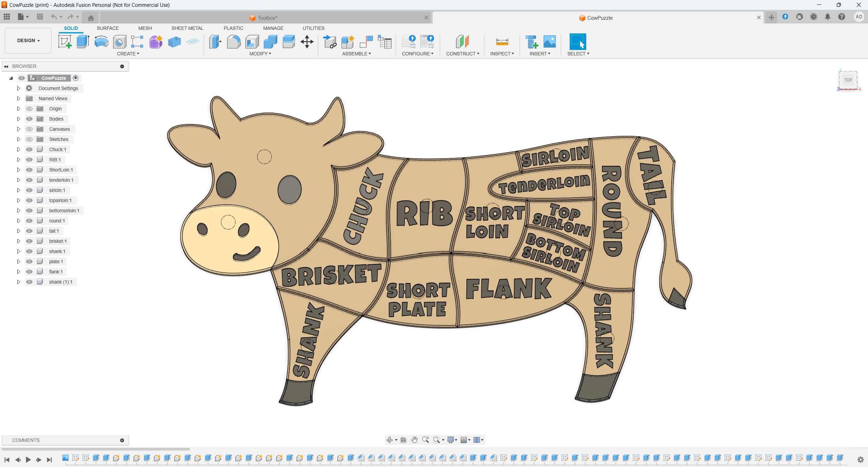
Task: Show the Sketches folder with eye icon
Action: (30, 139)
